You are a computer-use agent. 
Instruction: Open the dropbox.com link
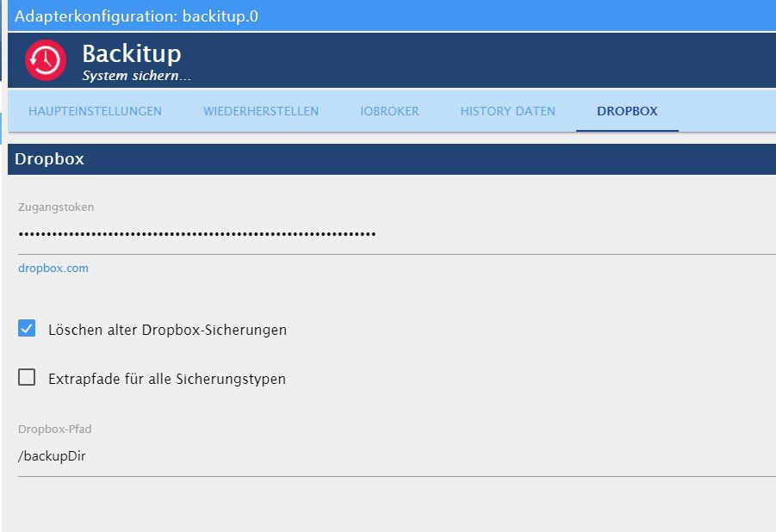click(53, 269)
